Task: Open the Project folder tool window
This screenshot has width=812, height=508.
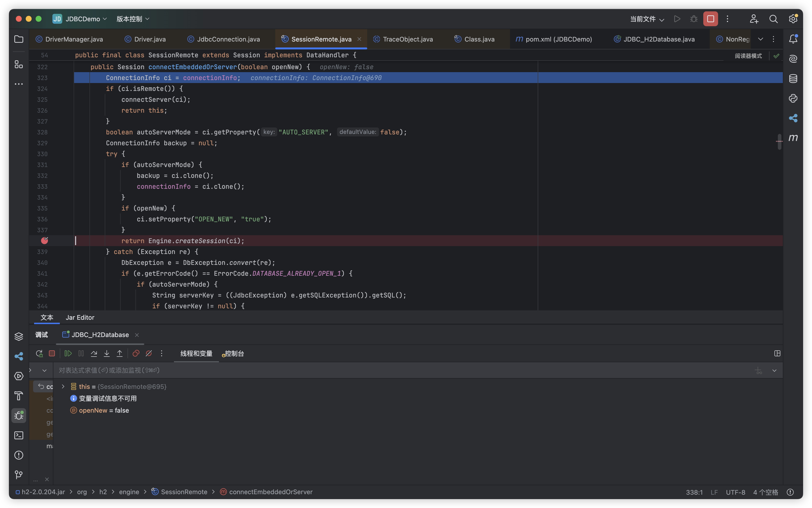Action: (19, 39)
